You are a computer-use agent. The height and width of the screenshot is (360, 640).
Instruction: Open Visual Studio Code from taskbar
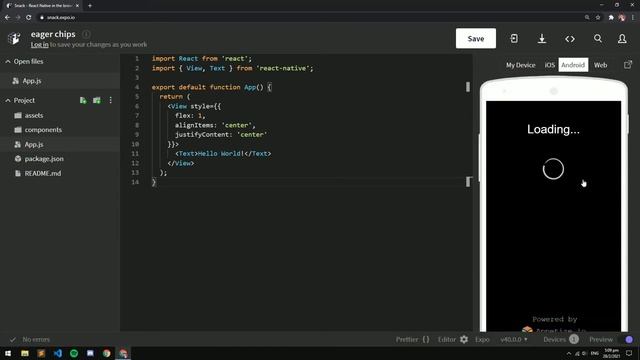(x=58, y=353)
